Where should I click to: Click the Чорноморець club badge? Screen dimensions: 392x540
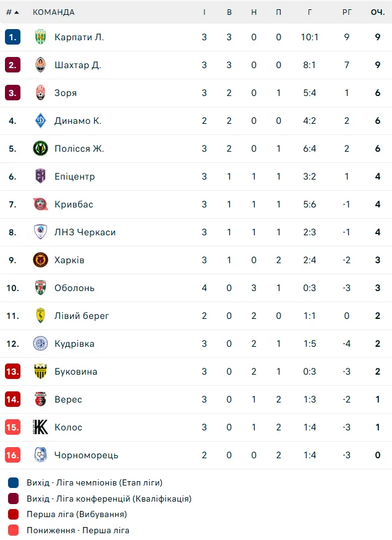coord(41,455)
